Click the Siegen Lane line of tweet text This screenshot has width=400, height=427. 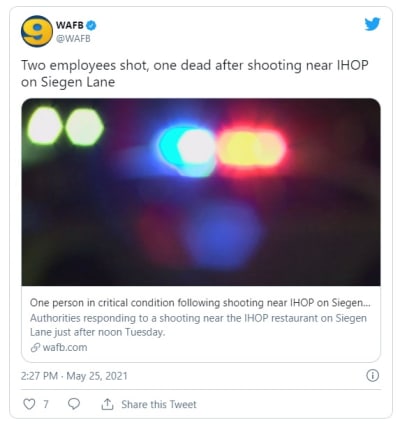coord(68,82)
